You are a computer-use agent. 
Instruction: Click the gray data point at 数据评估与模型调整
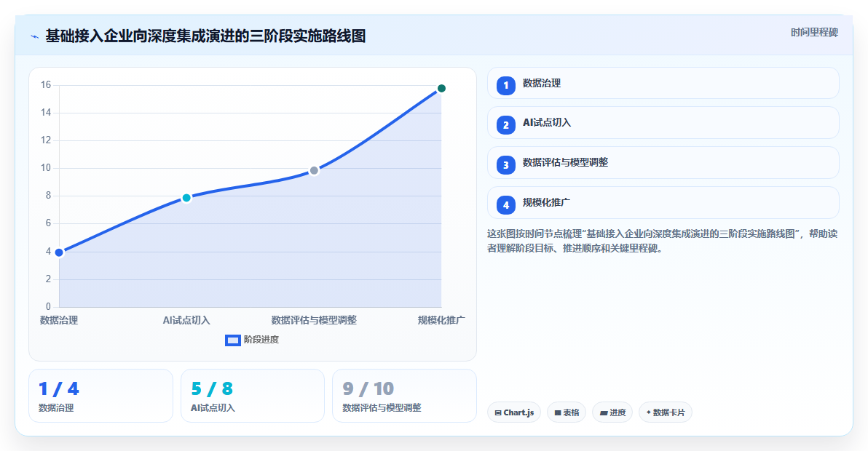pyautogui.click(x=314, y=171)
